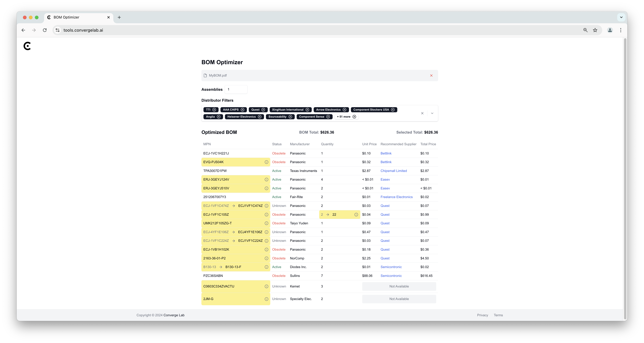Open info icon for 2JM-G
644x343 pixels.
(267, 299)
